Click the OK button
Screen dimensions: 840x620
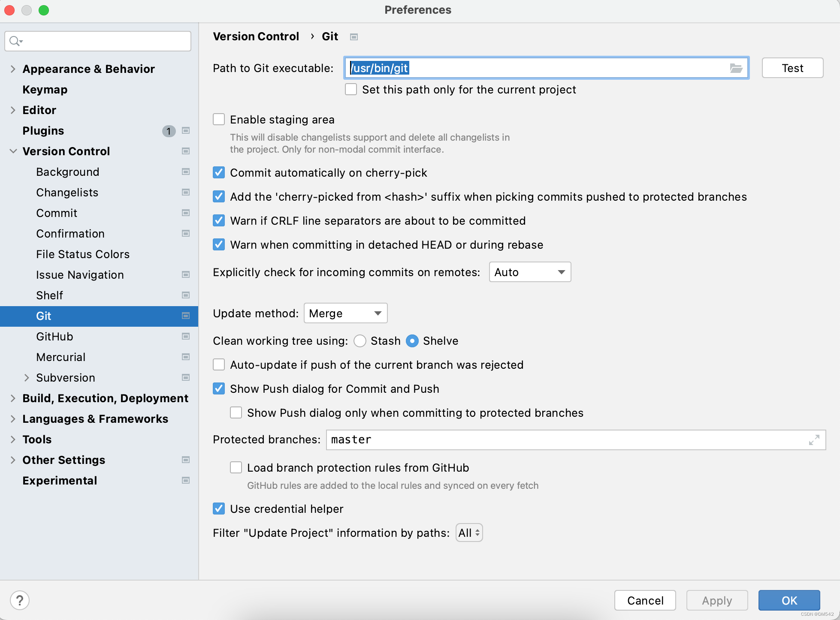tap(789, 600)
